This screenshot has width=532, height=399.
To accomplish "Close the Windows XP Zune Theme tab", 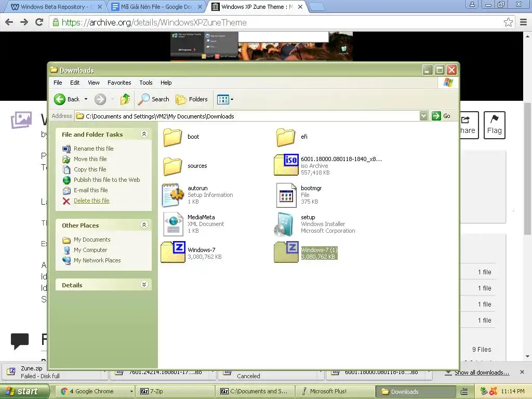I will [x=300, y=7].
